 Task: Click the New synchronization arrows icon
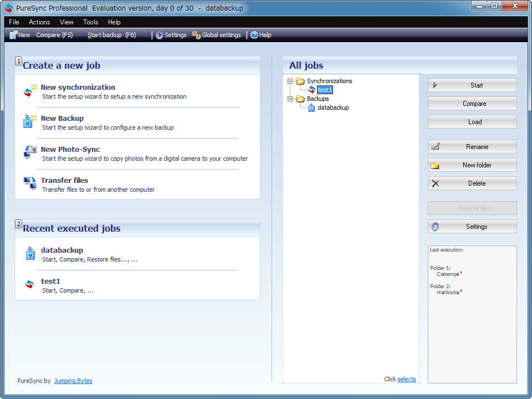pyautogui.click(x=30, y=90)
